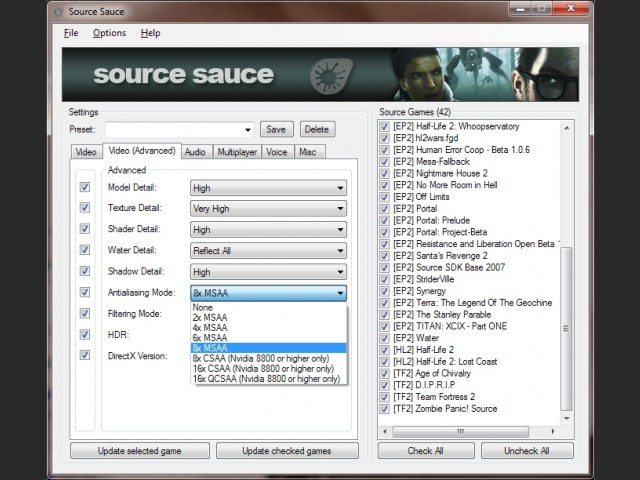This screenshot has height=480, width=640.
Task: Select Age of Chivalry entry
Action: coord(432,373)
